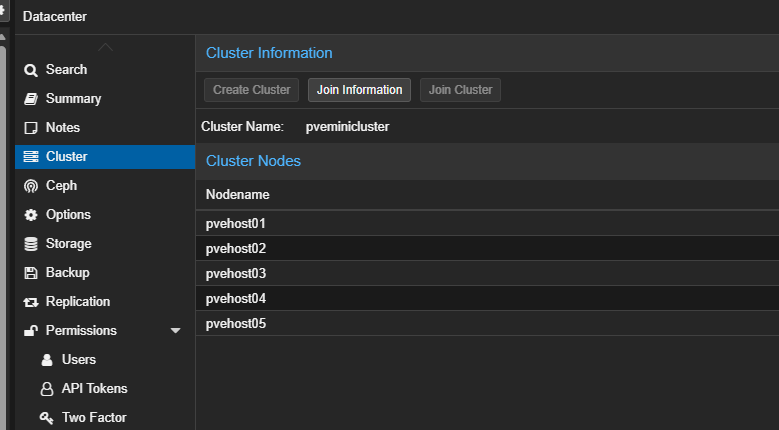779x430 pixels.
Task: Click the Search magnifier icon
Action: pos(30,70)
